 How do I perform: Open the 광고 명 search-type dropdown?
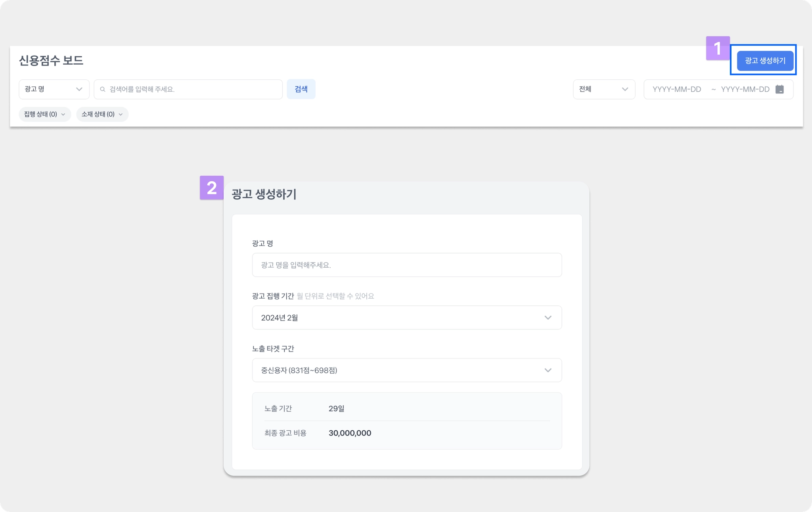54,89
